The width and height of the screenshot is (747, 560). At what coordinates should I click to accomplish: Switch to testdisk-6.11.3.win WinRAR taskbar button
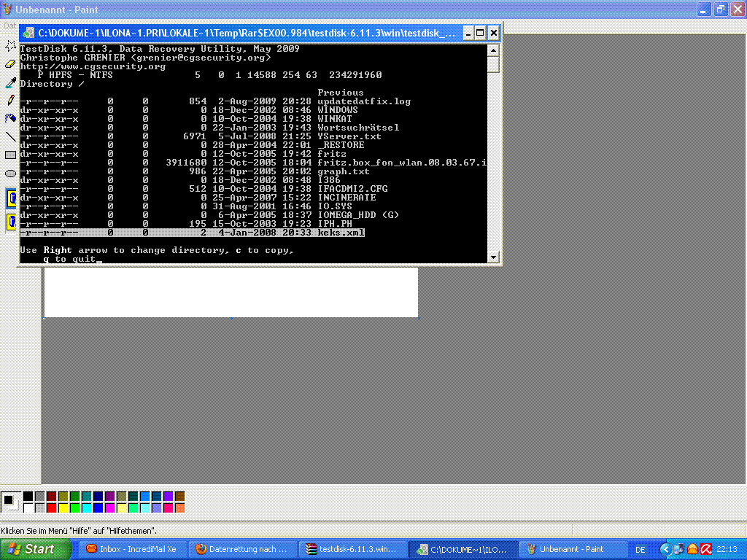pos(352,549)
